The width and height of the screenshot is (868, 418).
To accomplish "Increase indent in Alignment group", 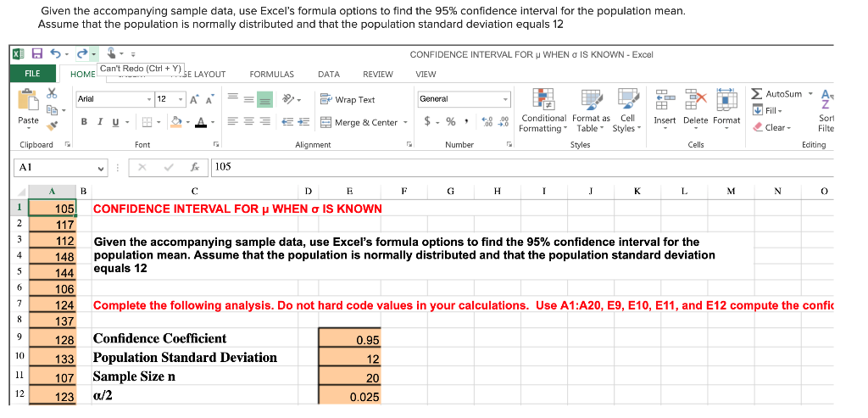I will point(304,122).
